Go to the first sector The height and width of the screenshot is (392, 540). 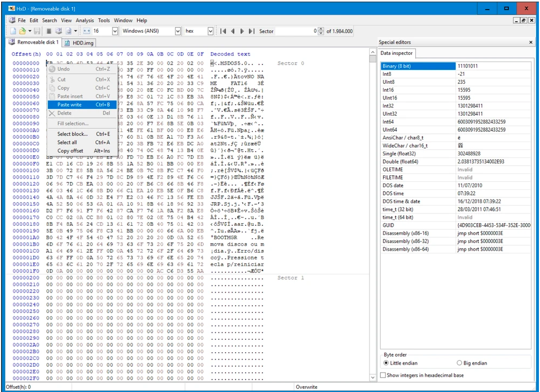(223, 31)
